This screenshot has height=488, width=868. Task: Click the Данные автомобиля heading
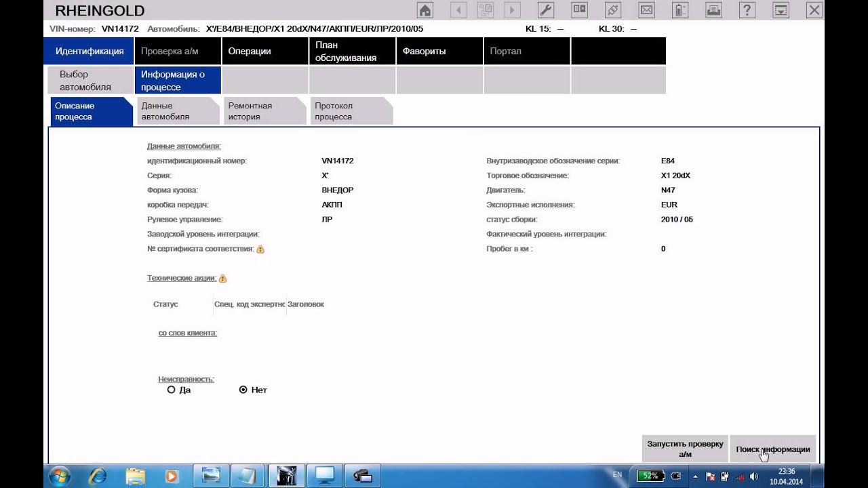(x=184, y=146)
